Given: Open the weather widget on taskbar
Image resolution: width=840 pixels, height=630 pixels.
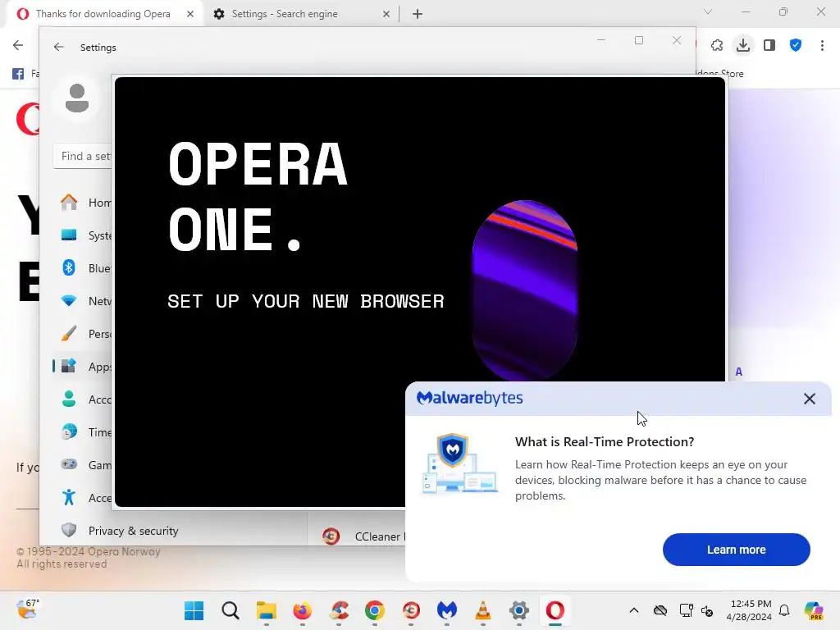Looking at the screenshot, I should point(27,609).
